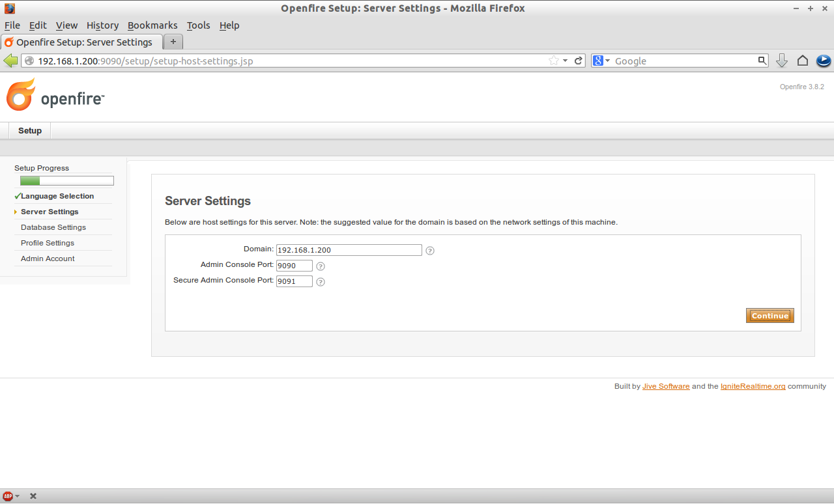
Task: Open the URL history dropdown arrow
Action: [x=566, y=61]
